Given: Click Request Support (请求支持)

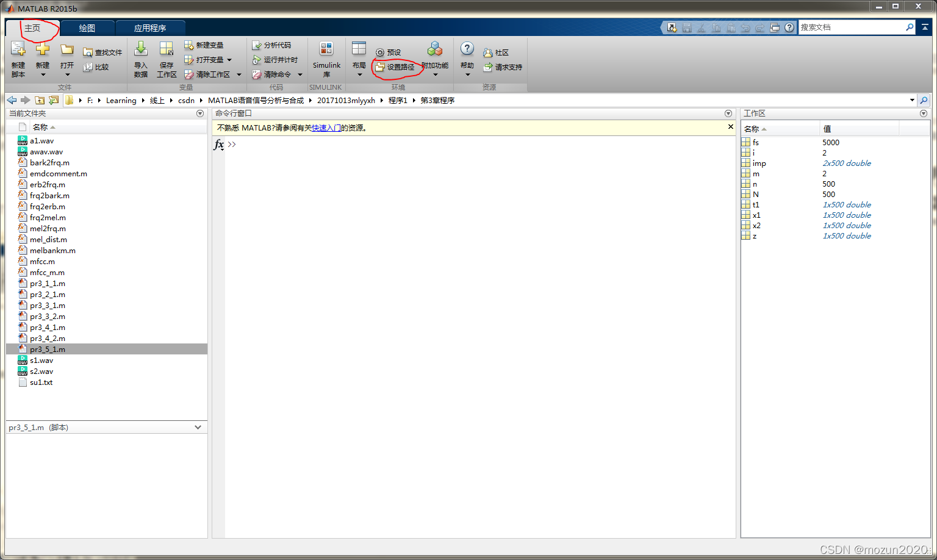Looking at the screenshot, I should pyautogui.click(x=503, y=67).
